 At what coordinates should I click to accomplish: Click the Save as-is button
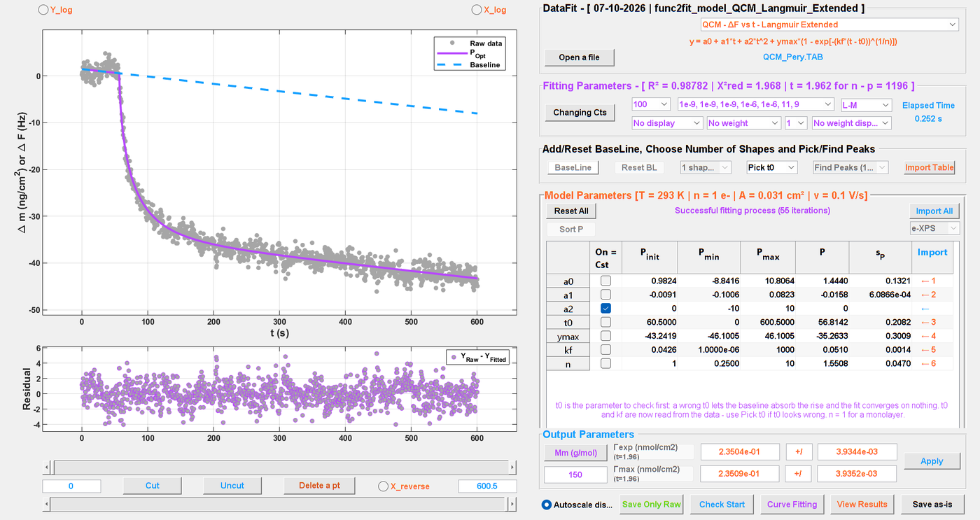(x=932, y=504)
